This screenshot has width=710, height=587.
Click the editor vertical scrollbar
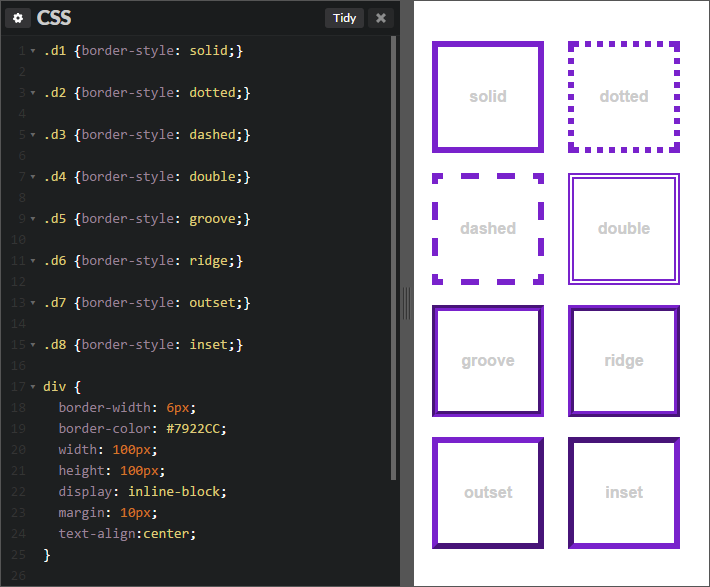click(x=393, y=258)
